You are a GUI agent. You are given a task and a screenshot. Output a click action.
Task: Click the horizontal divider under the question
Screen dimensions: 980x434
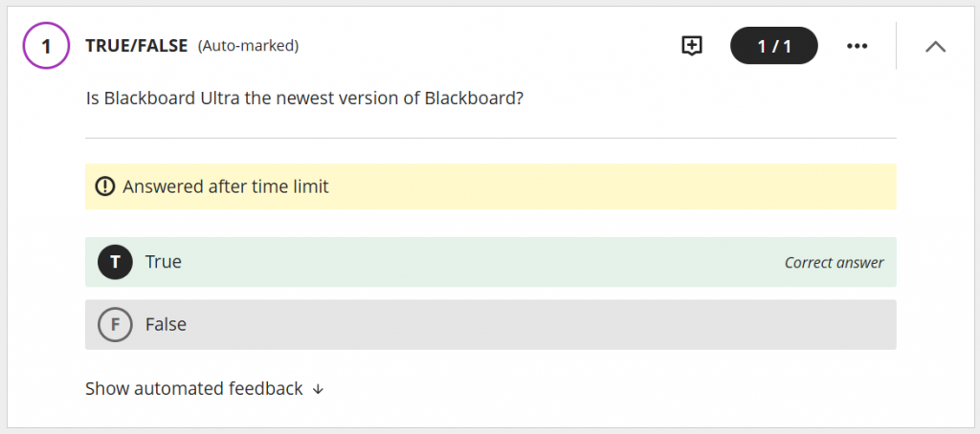[490, 139]
